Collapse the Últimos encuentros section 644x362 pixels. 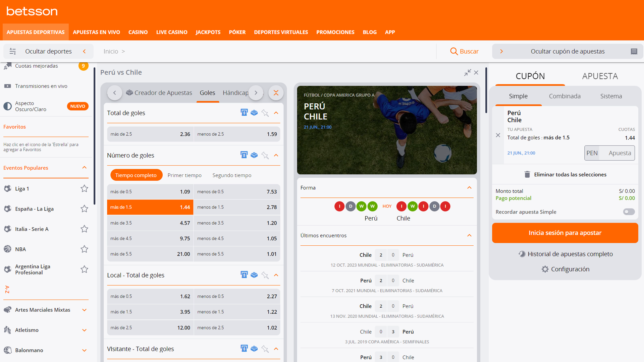469,236
